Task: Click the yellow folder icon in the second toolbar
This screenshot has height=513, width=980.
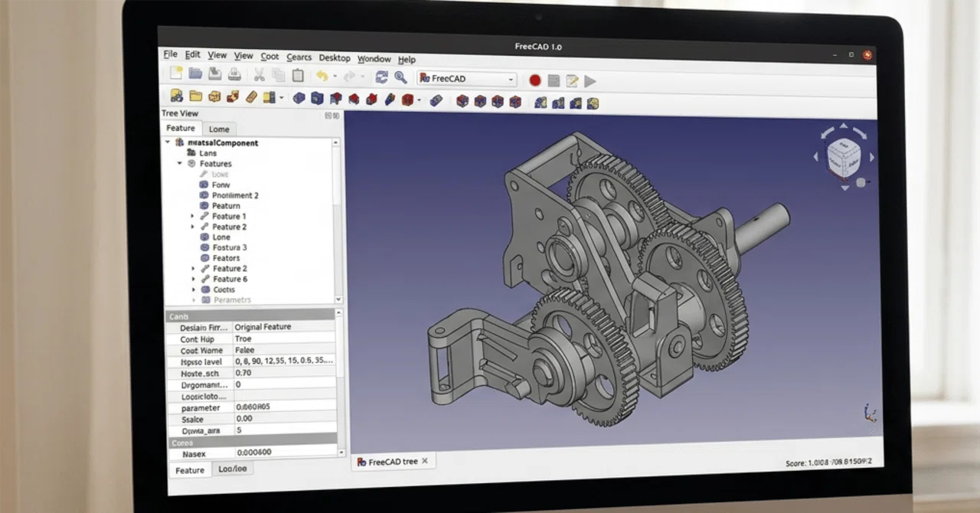Action: click(195, 96)
